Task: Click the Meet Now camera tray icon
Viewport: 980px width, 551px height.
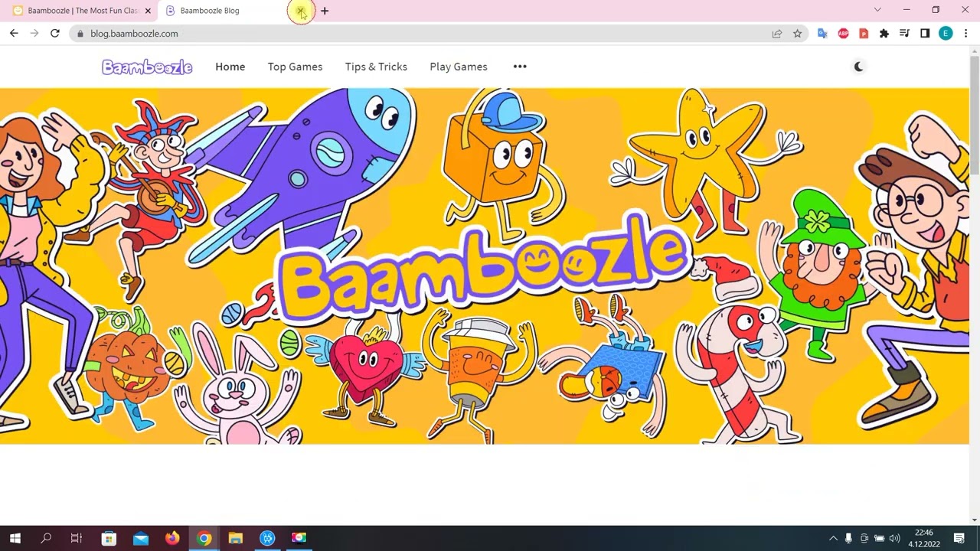Action: [x=864, y=538]
